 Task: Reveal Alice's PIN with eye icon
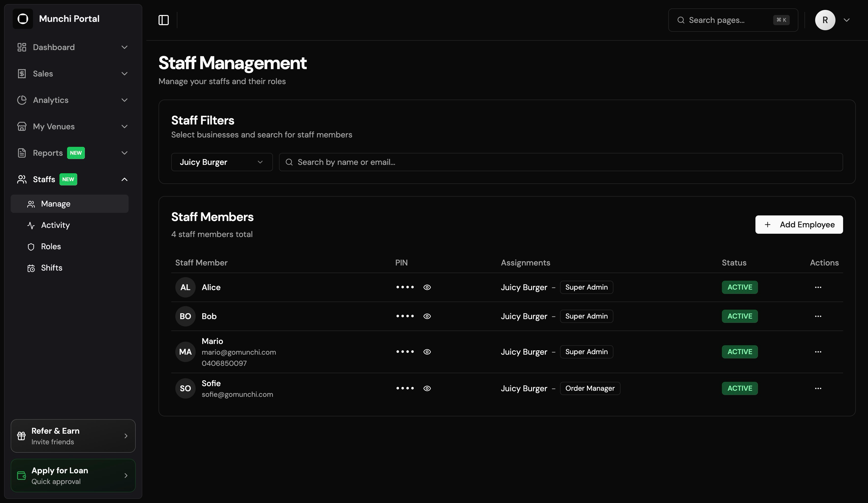tap(427, 288)
